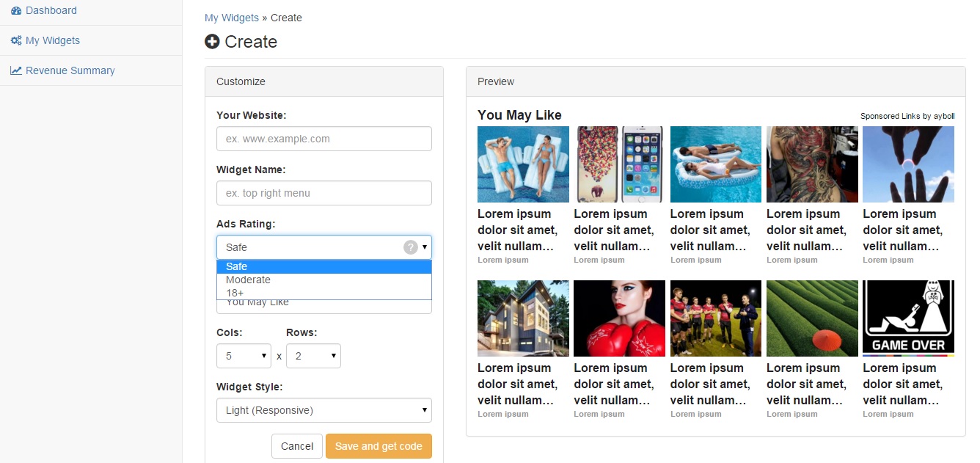Open the red boxing gloves thumbnail
The image size is (980, 463).
tap(620, 318)
